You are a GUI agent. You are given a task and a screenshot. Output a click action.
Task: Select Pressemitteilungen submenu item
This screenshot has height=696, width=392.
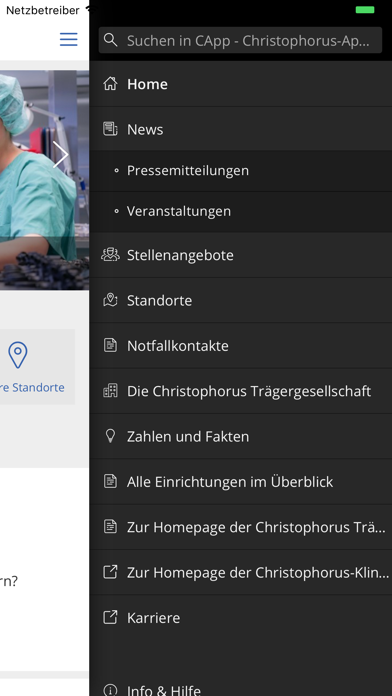pos(241,171)
